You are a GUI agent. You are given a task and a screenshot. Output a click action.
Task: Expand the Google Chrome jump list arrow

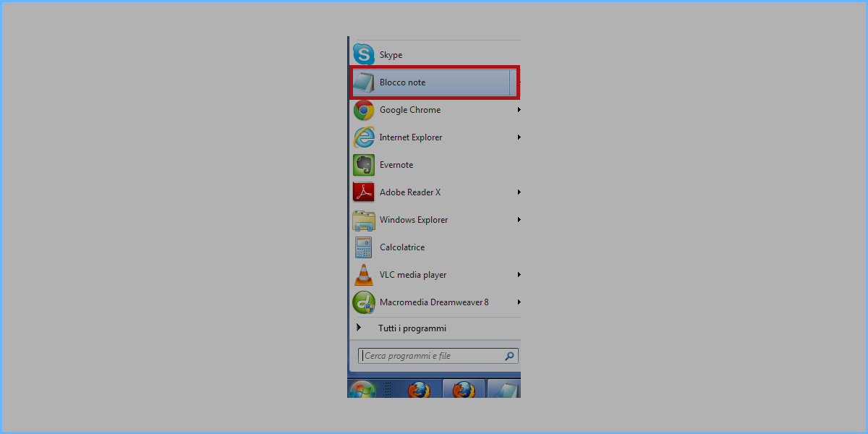(x=519, y=110)
